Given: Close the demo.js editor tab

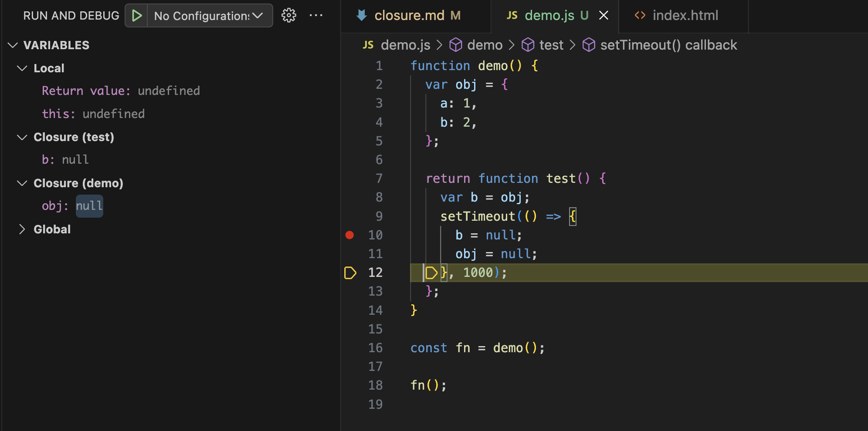Looking at the screenshot, I should pyautogui.click(x=604, y=16).
